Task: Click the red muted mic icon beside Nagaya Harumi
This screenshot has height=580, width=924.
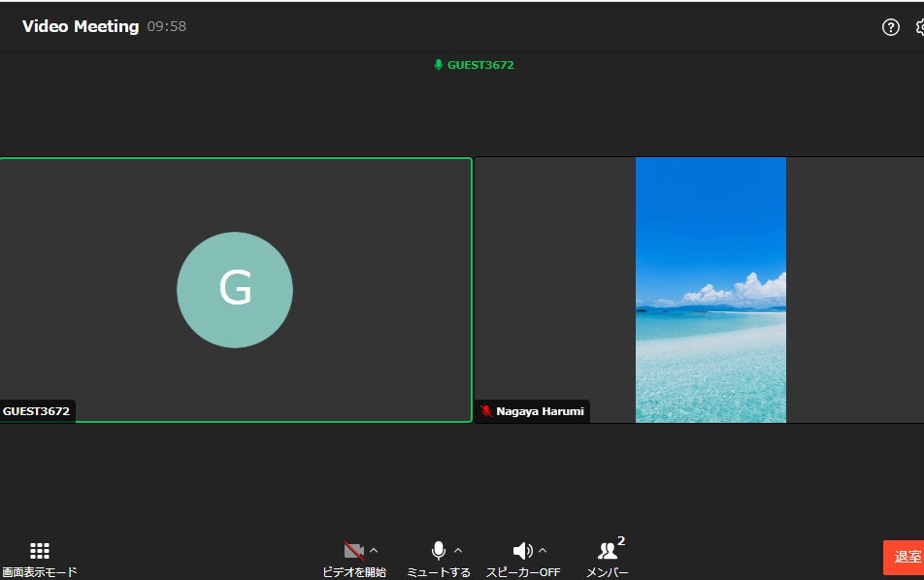Action: (x=485, y=411)
